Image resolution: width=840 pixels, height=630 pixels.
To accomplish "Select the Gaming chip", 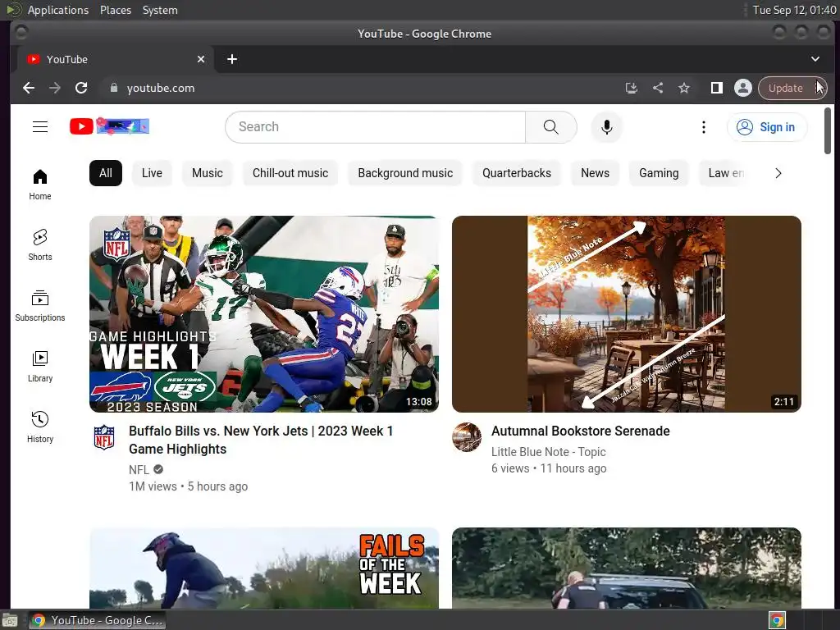I will coord(659,173).
